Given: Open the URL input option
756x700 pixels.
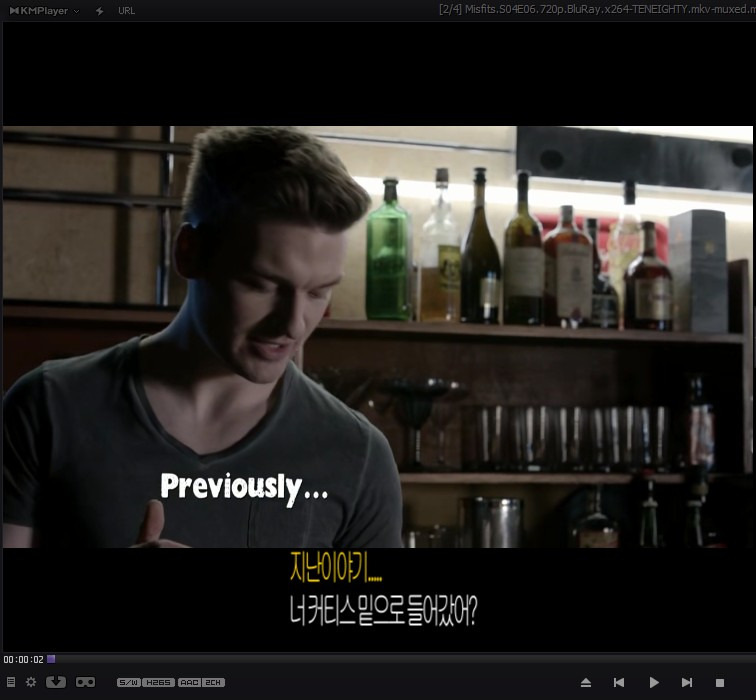Looking at the screenshot, I should click(126, 11).
